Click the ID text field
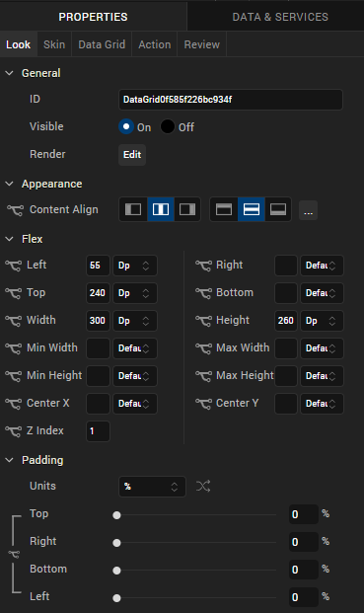Image resolution: width=364 pixels, height=613 pixels. 231,100
